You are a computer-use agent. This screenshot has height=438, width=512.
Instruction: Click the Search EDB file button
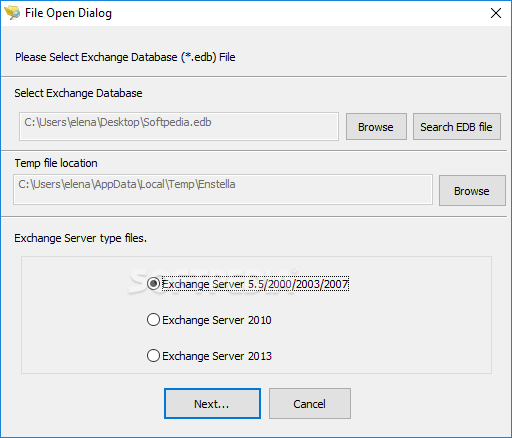pos(457,127)
